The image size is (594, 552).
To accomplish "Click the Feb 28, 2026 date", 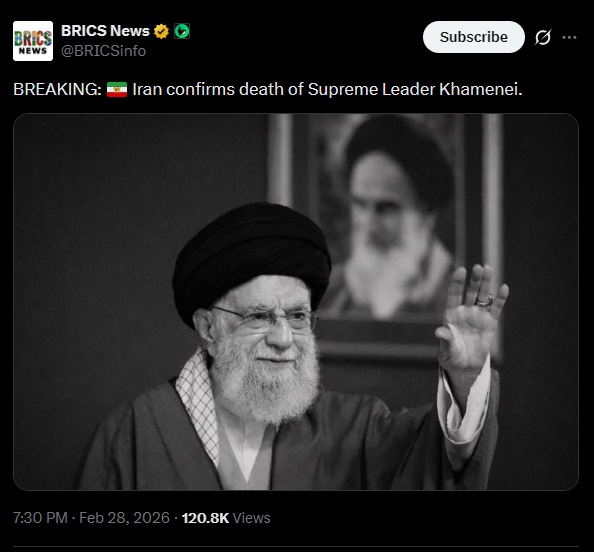I will point(124,518).
